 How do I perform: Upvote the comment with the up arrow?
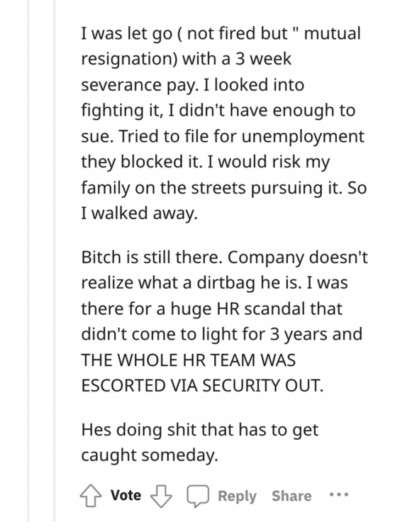[91, 496]
